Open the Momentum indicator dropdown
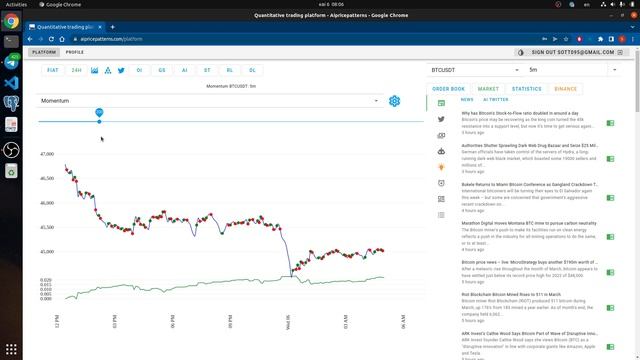 pyautogui.click(x=210, y=101)
